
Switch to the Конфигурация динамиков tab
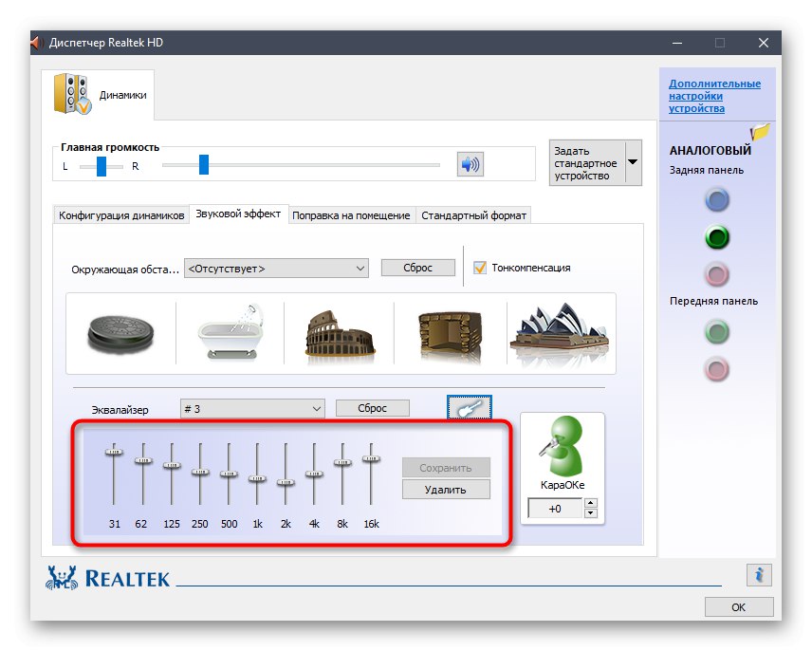point(121,215)
